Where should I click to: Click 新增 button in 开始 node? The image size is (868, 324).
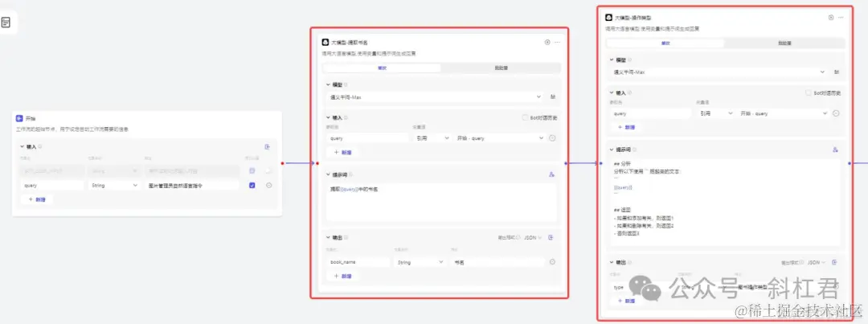click(37, 199)
